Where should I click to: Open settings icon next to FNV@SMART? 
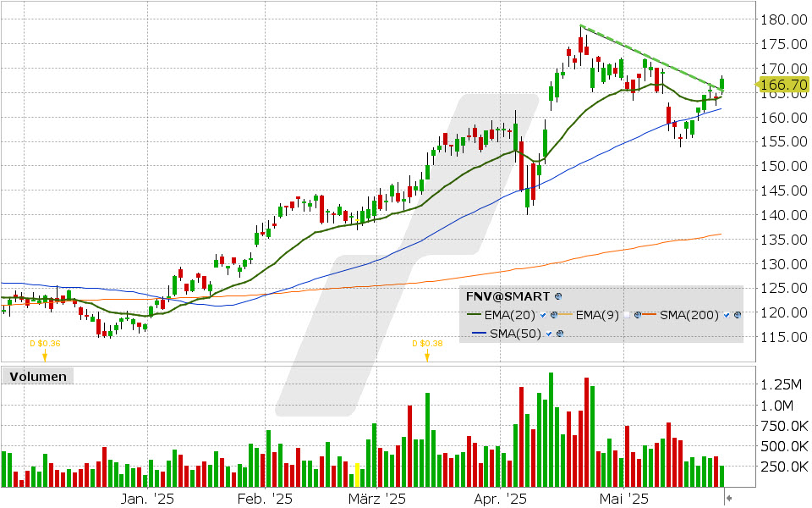point(558,296)
